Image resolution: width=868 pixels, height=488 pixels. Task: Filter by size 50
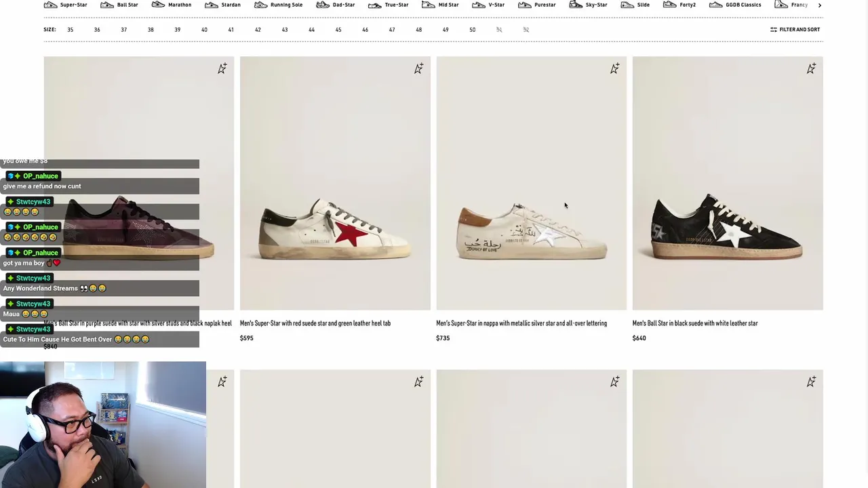(x=473, y=30)
